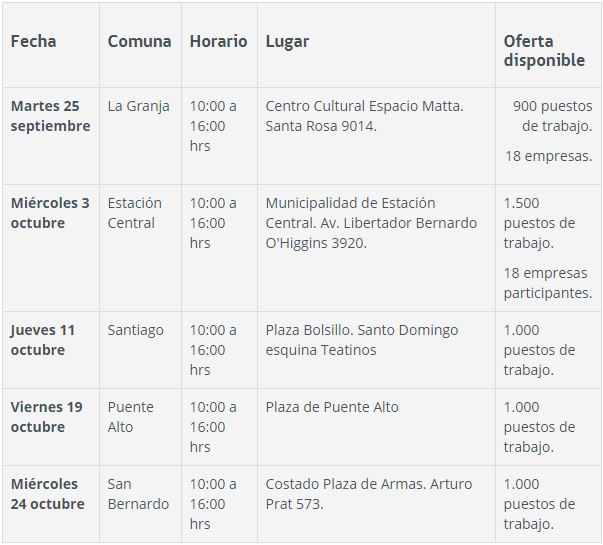Click Municipalidad de Estación Central address text
Viewport: 603px width, 545px height.
tap(371, 223)
